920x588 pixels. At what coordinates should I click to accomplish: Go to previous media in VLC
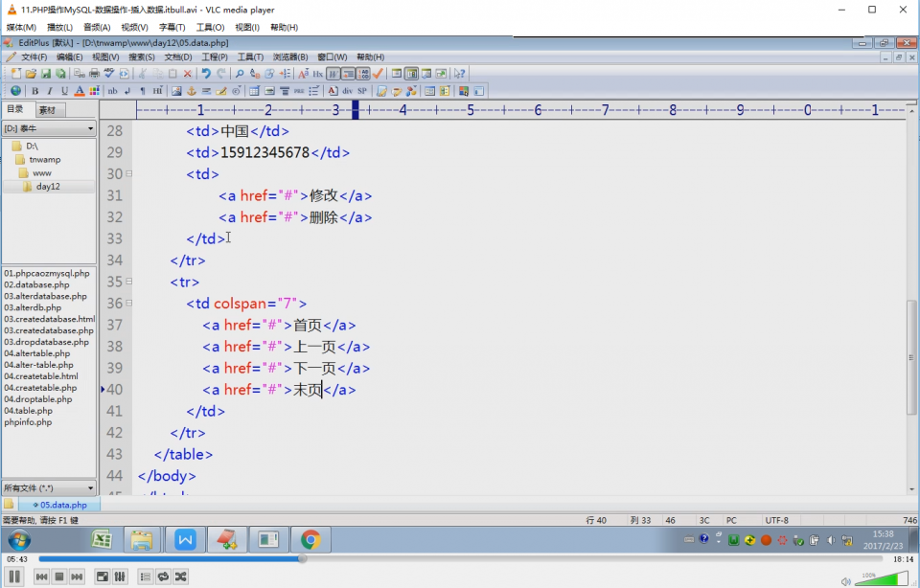41,577
